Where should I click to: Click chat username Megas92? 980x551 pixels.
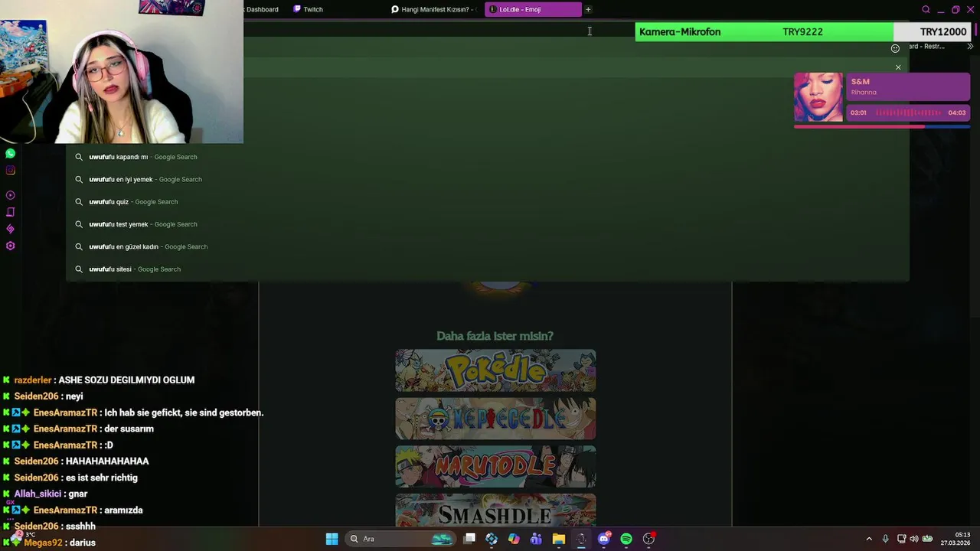click(43, 543)
